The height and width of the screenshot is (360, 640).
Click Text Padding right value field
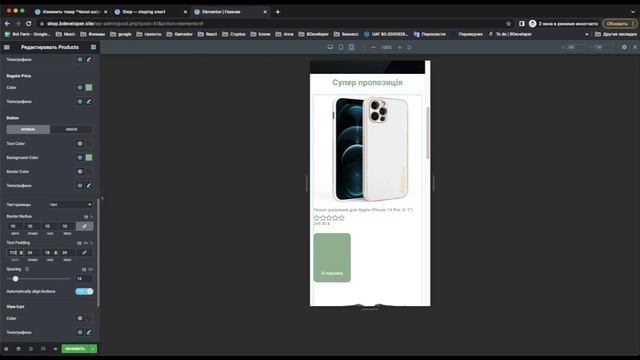pyautogui.click(x=32, y=253)
